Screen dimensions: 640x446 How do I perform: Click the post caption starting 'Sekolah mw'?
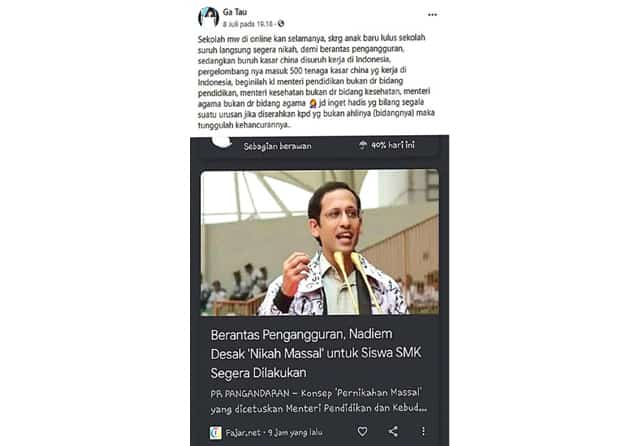coord(316,81)
